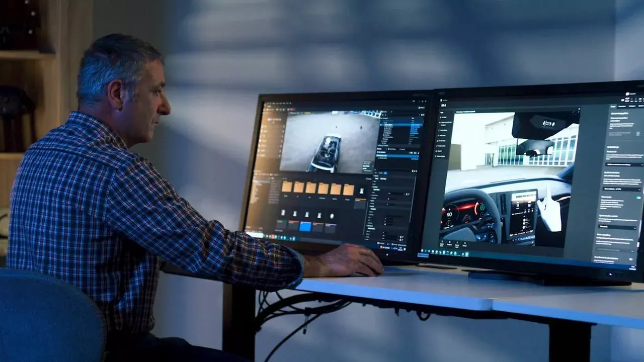Viewport: 644px width, 362px height.
Task: Switch off the teal toggle in settings panel
Action: pyautogui.click(x=639, y=198)
